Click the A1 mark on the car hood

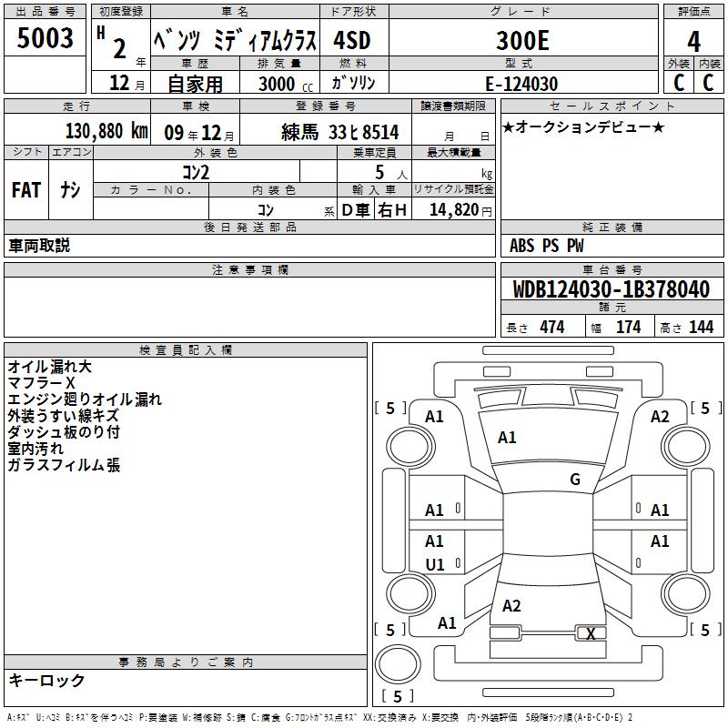click(507, 438)
